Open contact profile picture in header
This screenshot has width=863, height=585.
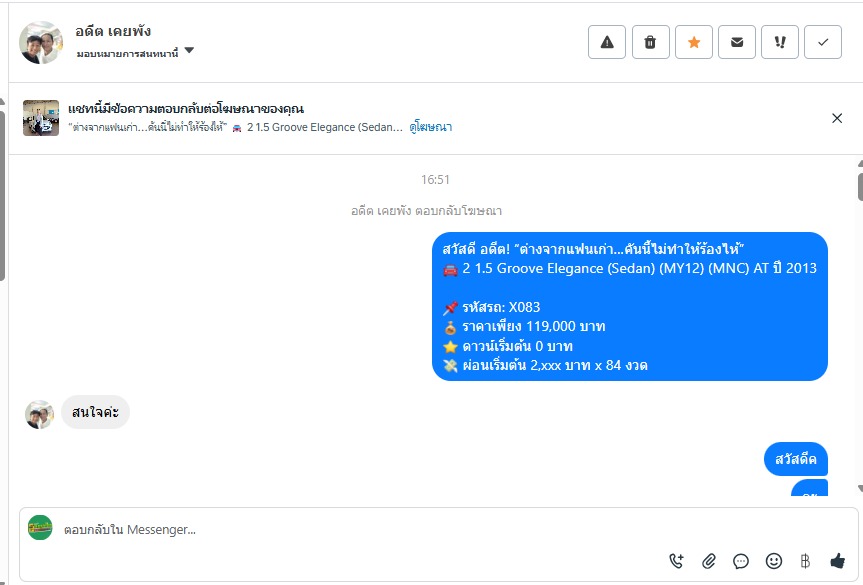tap(41, 42)
